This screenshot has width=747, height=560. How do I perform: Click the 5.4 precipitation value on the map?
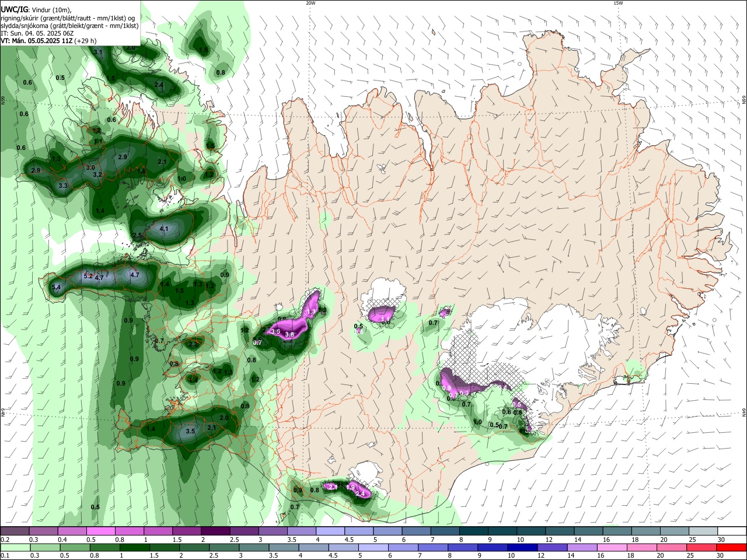point(57,287)
